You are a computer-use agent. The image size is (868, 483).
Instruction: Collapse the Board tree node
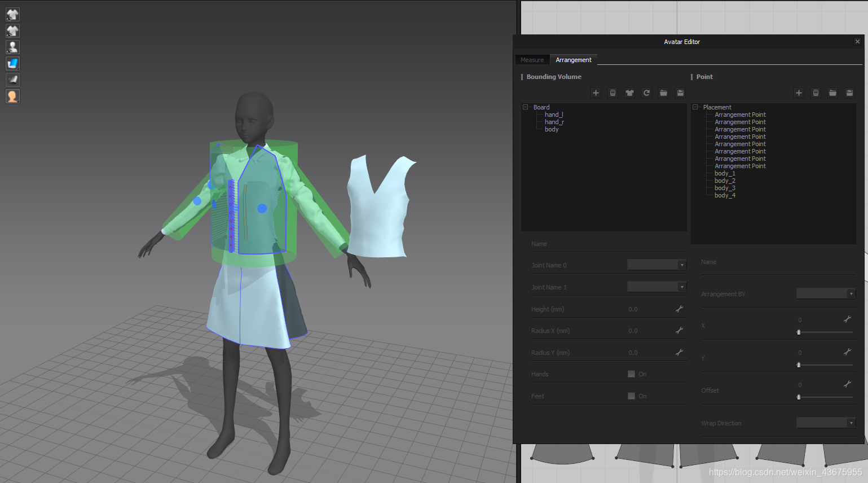pyautogui.click(x=526, y=107)
